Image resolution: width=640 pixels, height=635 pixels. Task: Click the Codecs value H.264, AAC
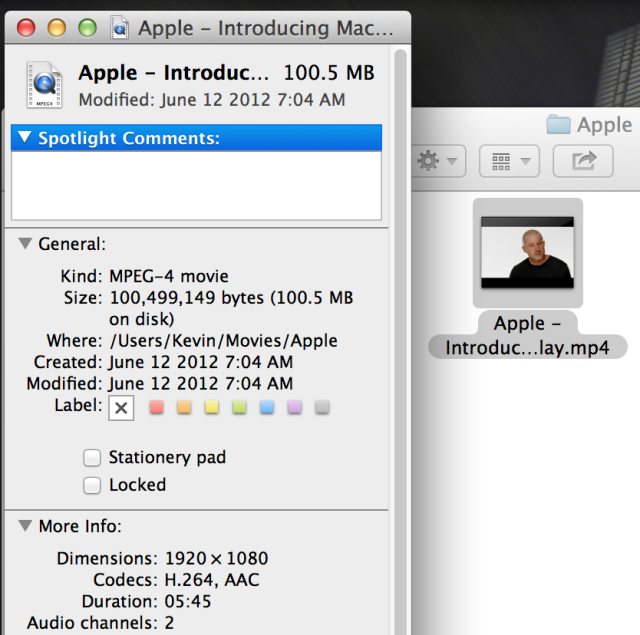[212, 580]
